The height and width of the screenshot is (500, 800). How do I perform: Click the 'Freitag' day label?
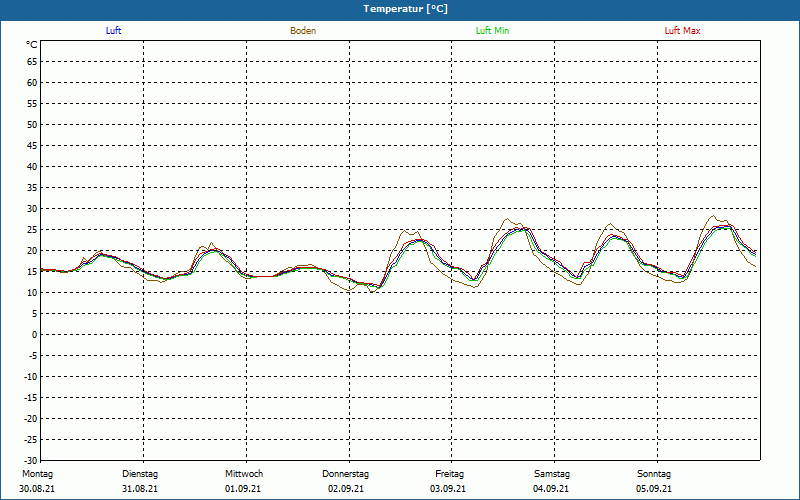coord(449,474)
